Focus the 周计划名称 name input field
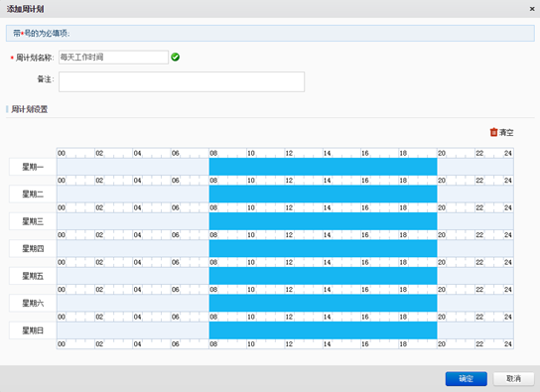 point(113,58)
